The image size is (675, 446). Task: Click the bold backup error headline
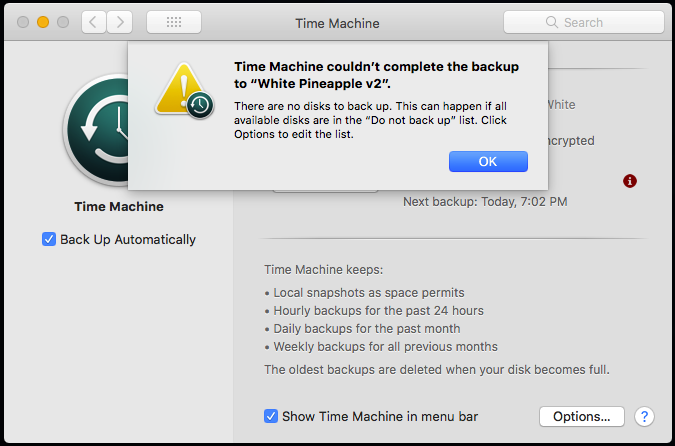point(377,75)
